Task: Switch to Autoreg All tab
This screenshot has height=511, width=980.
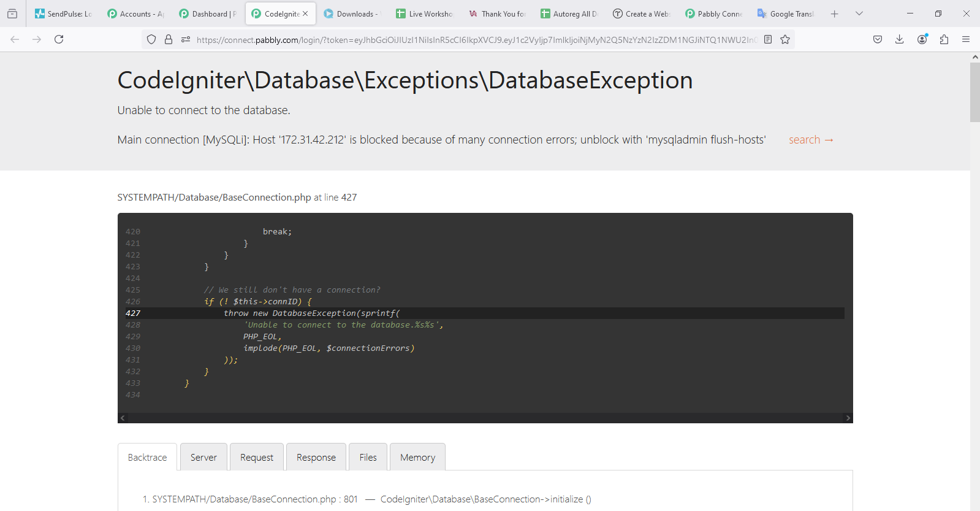Action: tap(569, 13)
